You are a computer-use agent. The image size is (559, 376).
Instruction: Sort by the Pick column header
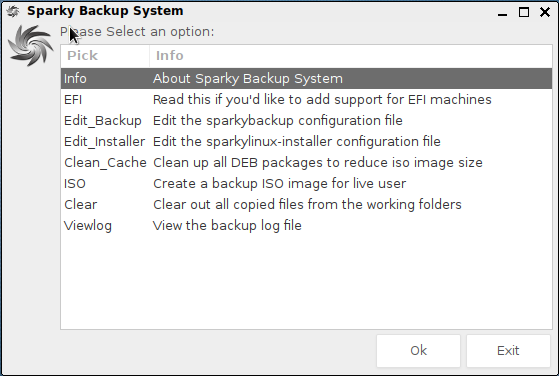[105, 56]
